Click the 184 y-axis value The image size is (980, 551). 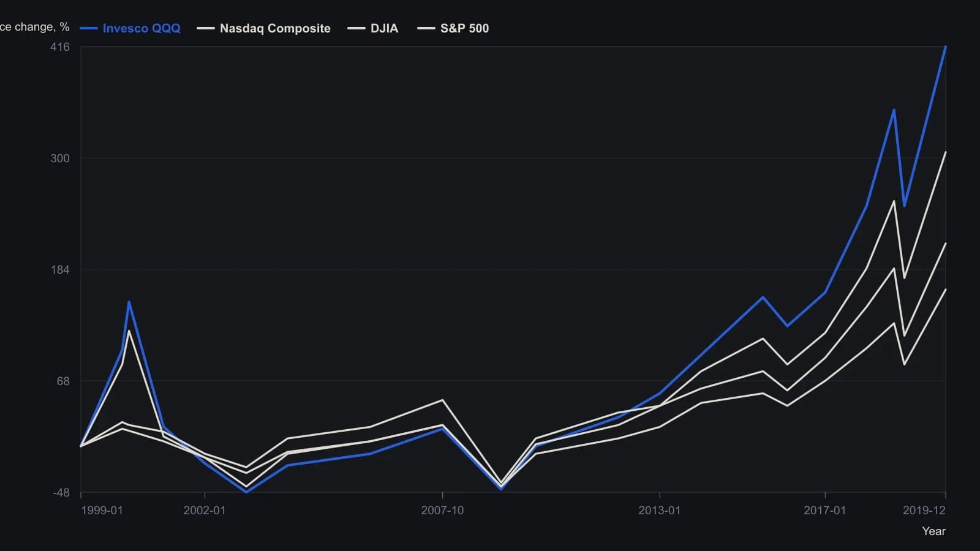coord(60,270)
